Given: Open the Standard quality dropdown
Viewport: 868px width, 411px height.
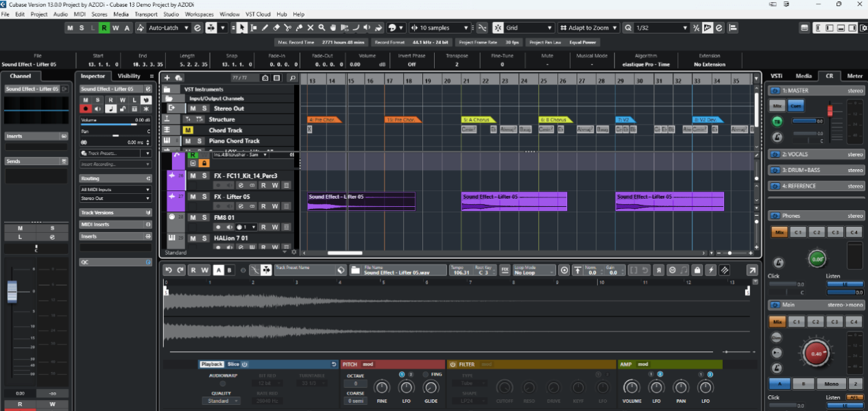Looking at the screenshot, I should tap(221, 401).
